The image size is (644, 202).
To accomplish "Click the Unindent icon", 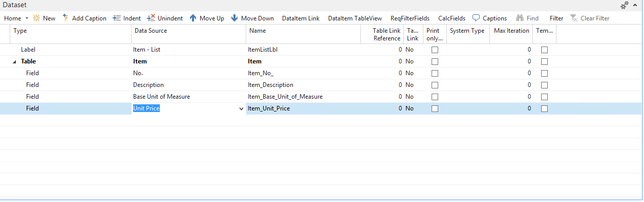I will [x=151, y=18].
